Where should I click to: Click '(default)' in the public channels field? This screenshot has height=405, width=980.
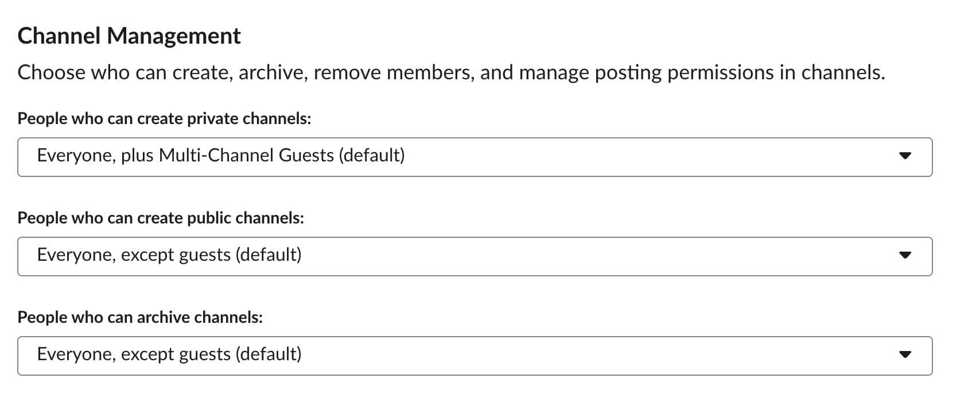point(269,254)
